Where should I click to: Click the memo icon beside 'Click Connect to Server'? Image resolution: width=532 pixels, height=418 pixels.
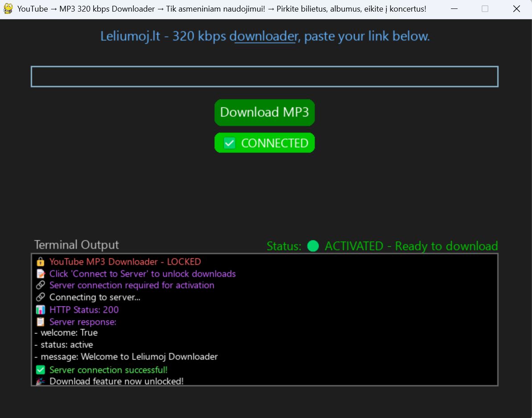pyautogui.click(x=41, y=274)
